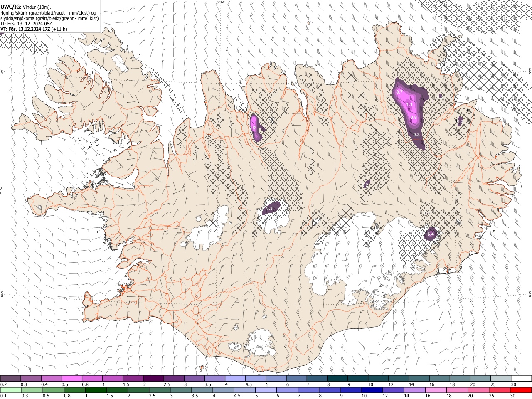532x399 pixels.
Task: Click lower-row violet swatch between 12 and 14
Action: click(393, 390)
